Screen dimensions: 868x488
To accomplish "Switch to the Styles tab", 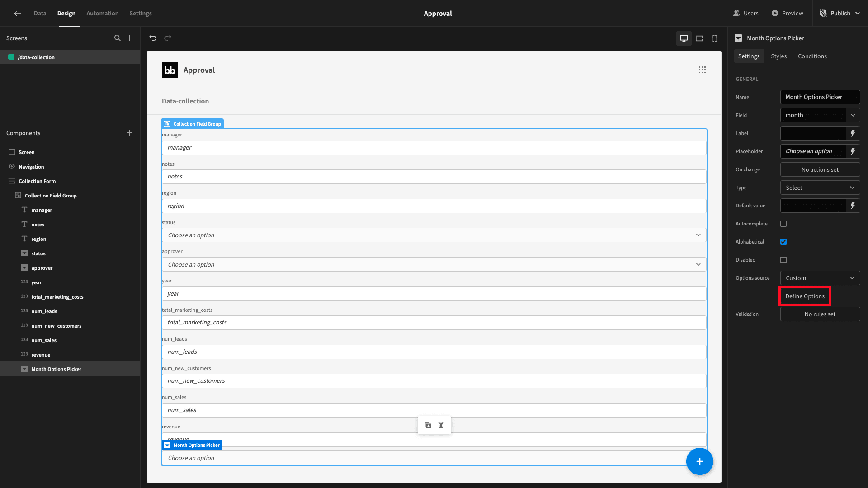I will pyautogui.click(x=778, y=56).
